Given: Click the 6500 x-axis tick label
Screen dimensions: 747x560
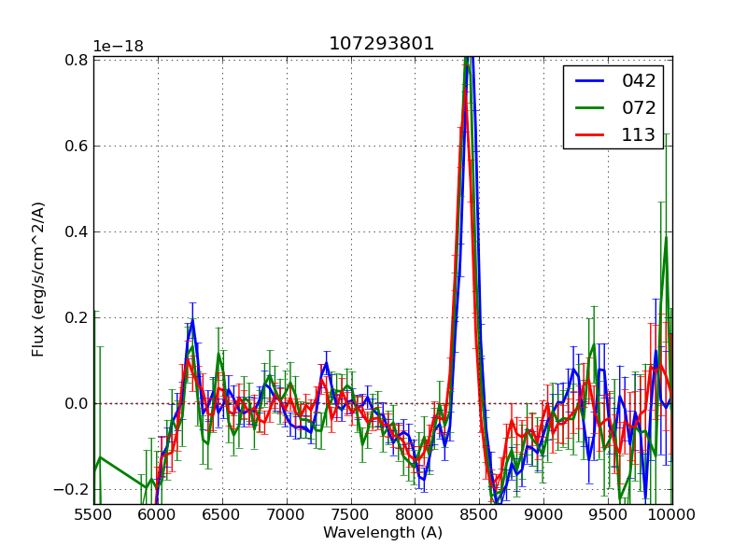Looking at the screenshot, I should [x=222, y=515].
